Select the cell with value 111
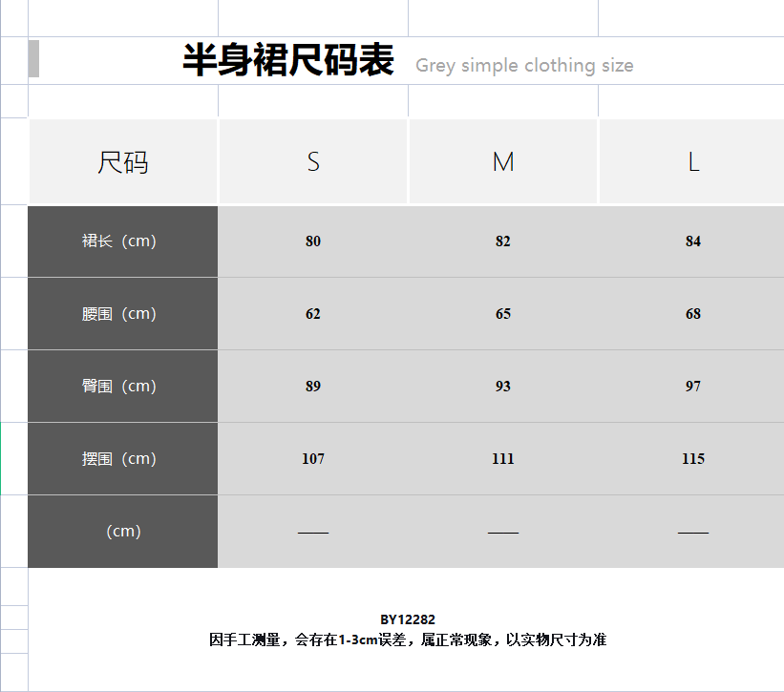 tap(503, 459)
